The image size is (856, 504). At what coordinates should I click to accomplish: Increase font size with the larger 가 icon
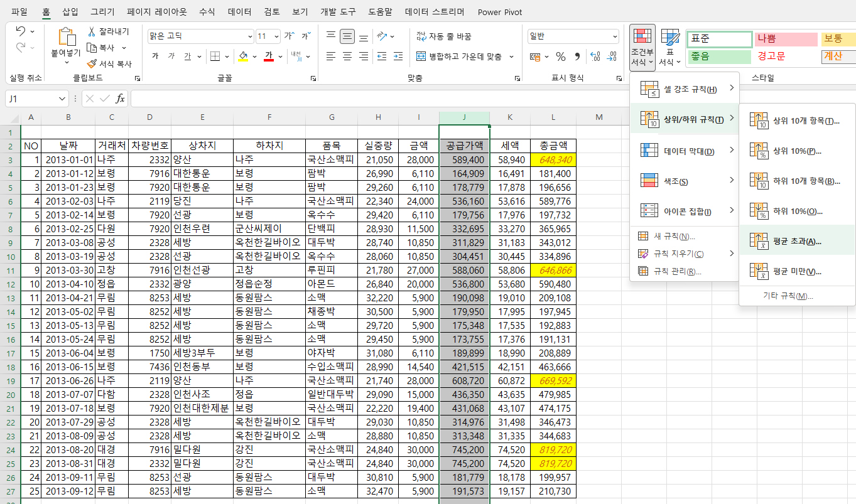tap(289, 36)
